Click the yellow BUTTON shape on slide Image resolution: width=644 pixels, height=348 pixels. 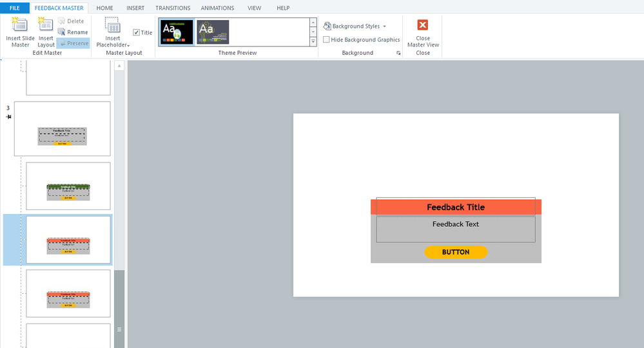(456, 252)
